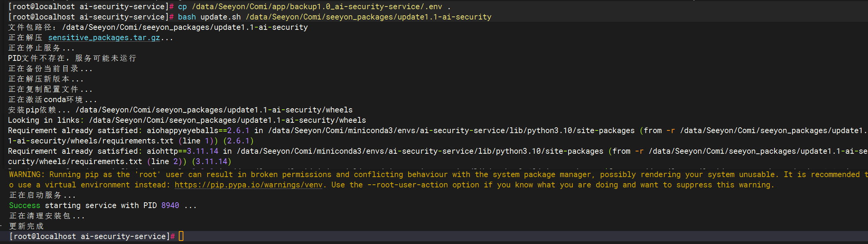The height and width of the screenshot is (244, 868).
Task: Click the "bash" command on second line
Action: 187,17
